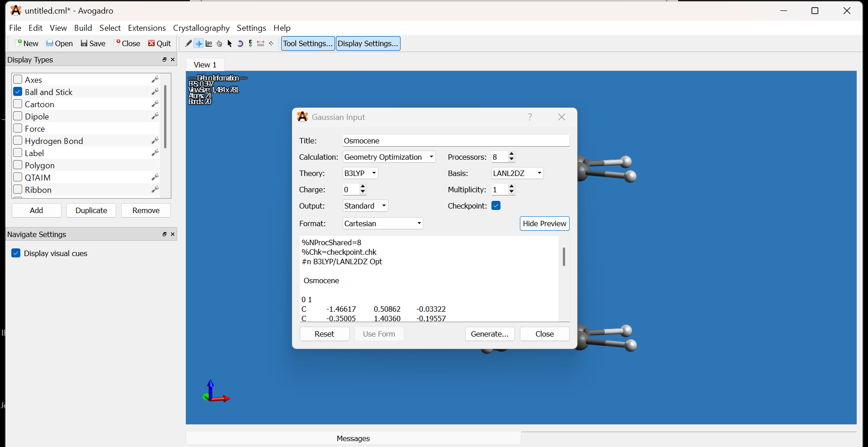Decrease the Processors spinner value
Image resolution: width=868 pixels, height=447 pixels.
[x=512, y=160]
